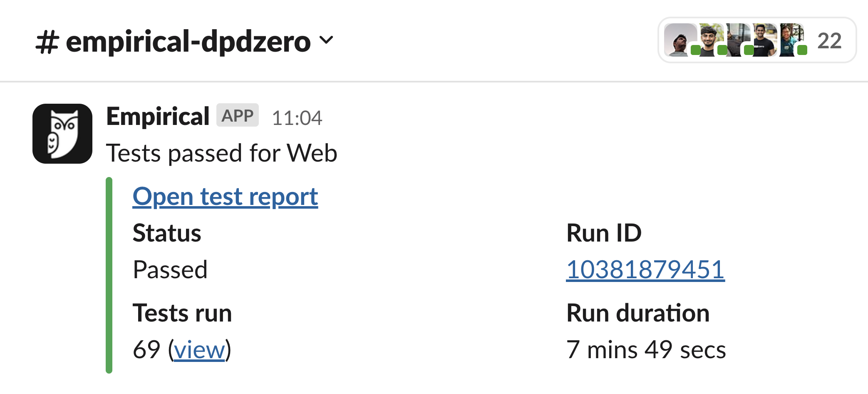This screenshot has height=394, width=868.
Task: Click the view link for tests run
Action: [x=199, y=350]
